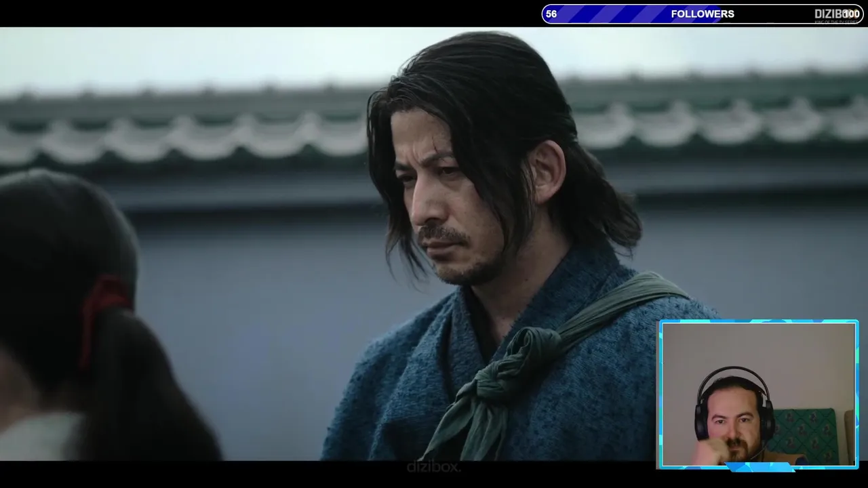
Task: Click the FOLLOWERS label text
Action: [703, 14]
